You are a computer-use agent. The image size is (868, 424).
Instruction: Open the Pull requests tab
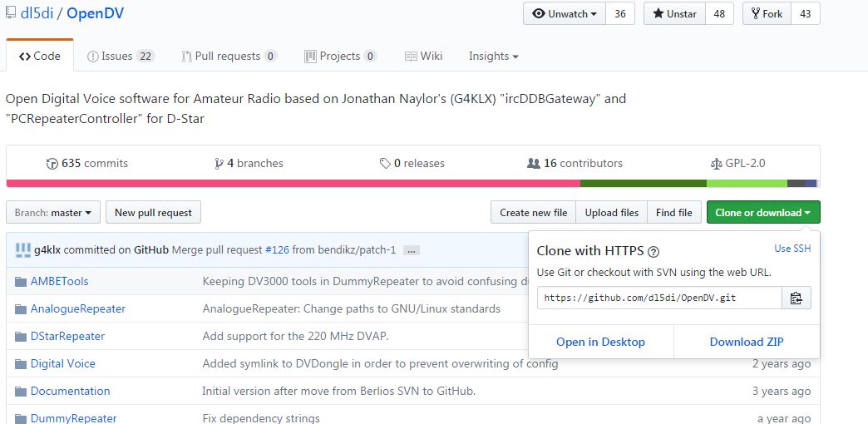click(x=229, y=56)
